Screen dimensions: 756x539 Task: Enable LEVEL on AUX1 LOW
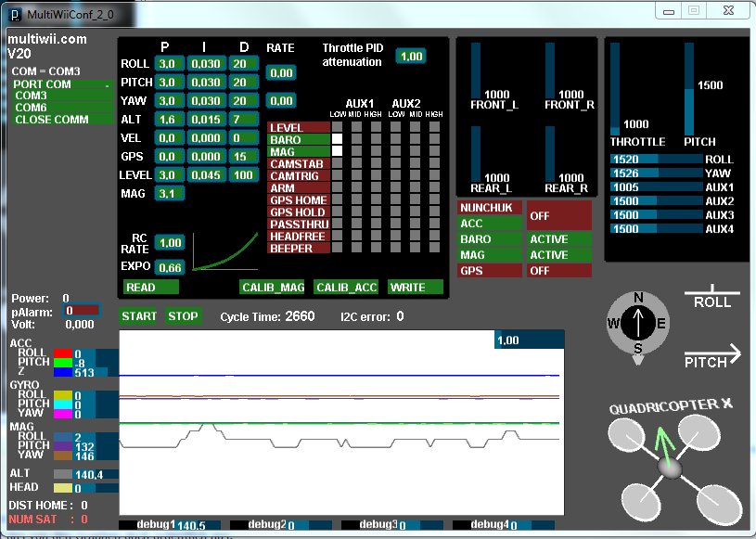pos(337,127)
